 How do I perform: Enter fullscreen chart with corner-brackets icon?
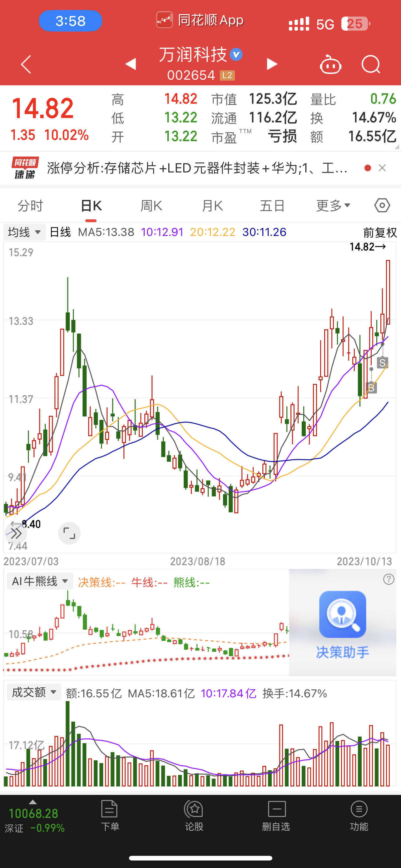(x=69, y=533)
